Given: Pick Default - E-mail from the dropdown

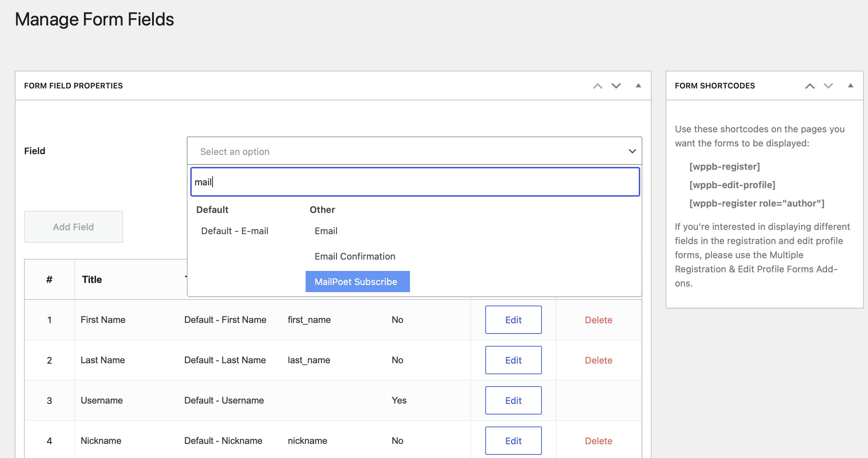Looking at the screenshot, I should tap(234, 231).
